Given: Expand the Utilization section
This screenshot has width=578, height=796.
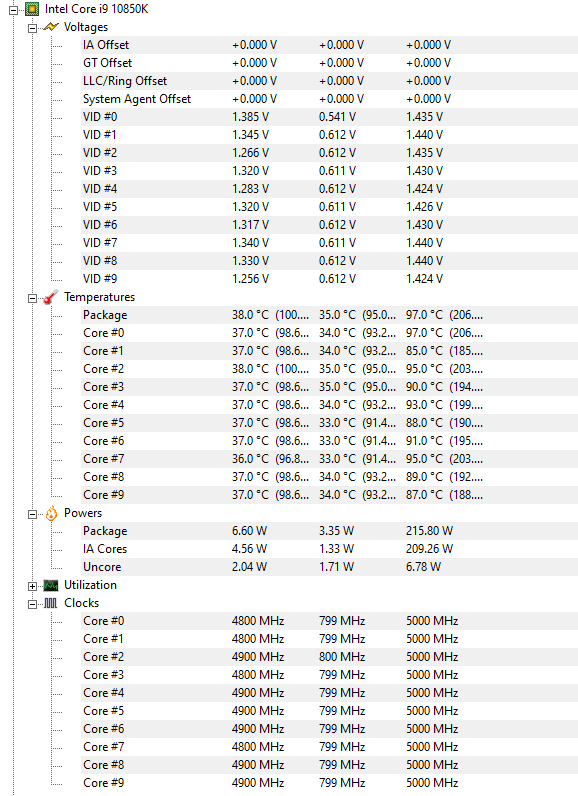Looking at the screenshot, I should 32,586.
